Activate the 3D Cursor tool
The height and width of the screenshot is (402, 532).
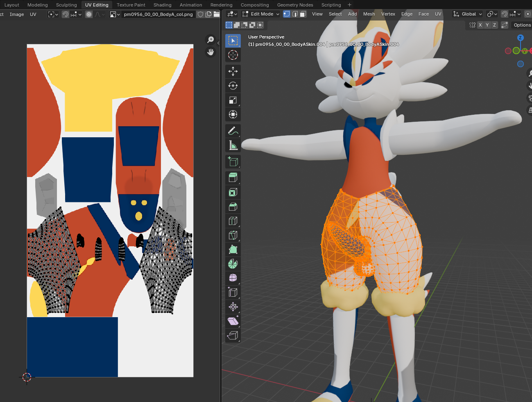[x=233, y=55]
